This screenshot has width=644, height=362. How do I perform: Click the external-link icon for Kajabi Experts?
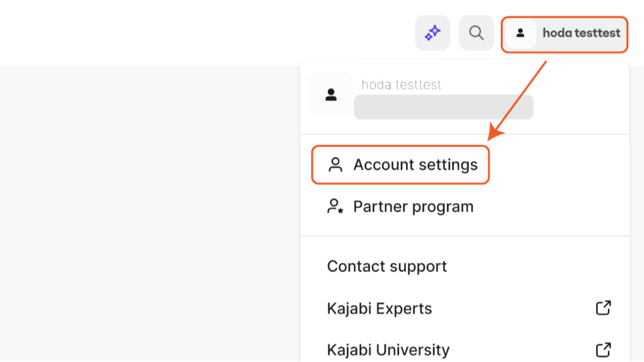pyautogui.click(x=603, y=307)
